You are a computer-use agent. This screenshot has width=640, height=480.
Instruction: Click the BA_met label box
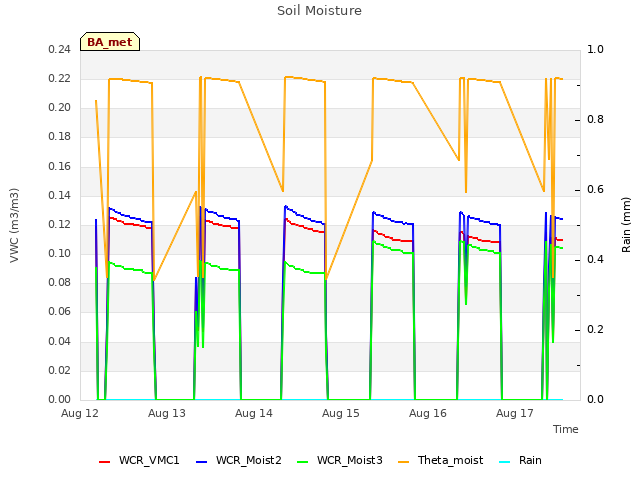[110, 42]
